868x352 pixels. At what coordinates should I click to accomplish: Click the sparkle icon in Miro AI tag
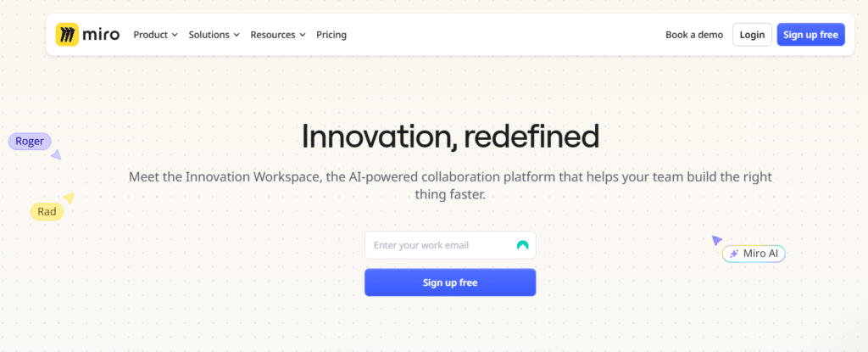click(x=733, y=254)
